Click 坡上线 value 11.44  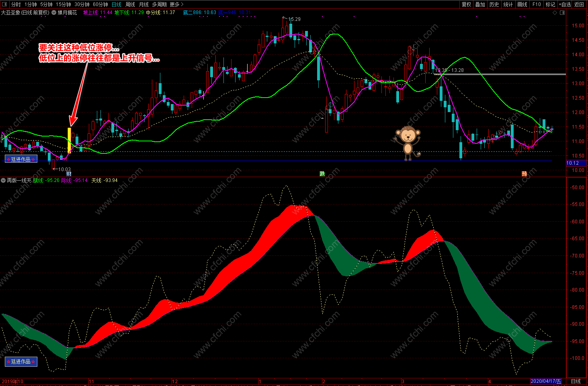(106, 12)
